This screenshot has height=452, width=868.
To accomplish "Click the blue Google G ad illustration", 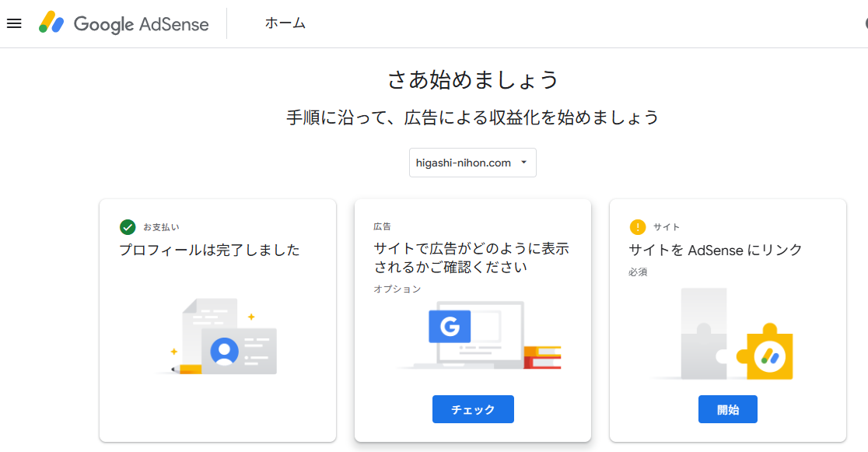I will click(450, 327).
